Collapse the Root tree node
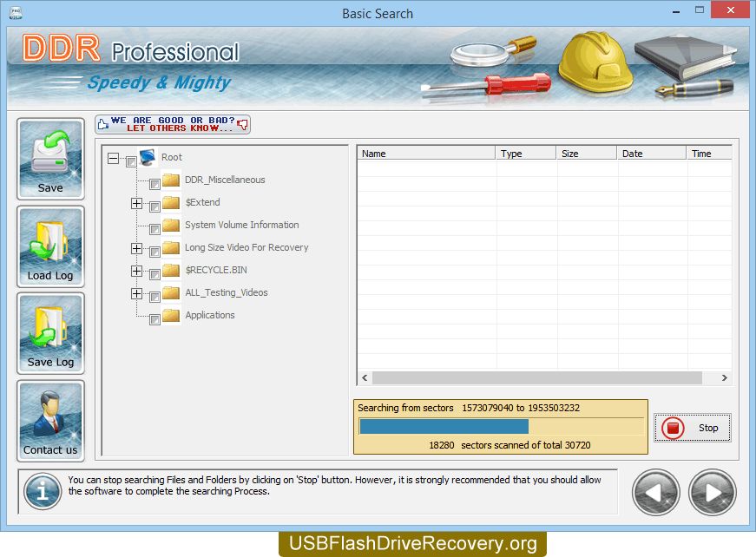The width and height of the screenshot is (756, 557). point(114,158)
